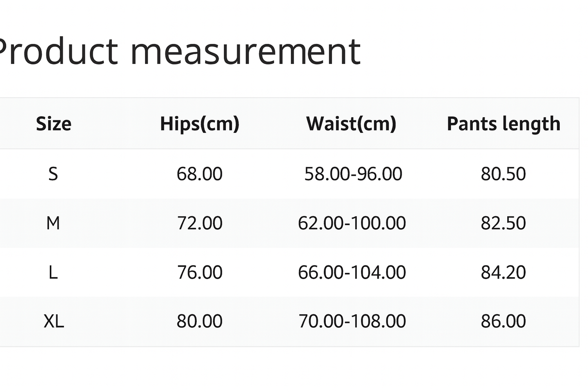
Task: Click the L size row label
Action: click(53, 272)
